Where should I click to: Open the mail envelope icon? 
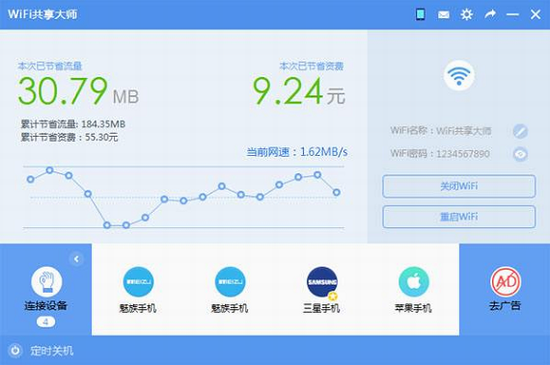(443, 15)
